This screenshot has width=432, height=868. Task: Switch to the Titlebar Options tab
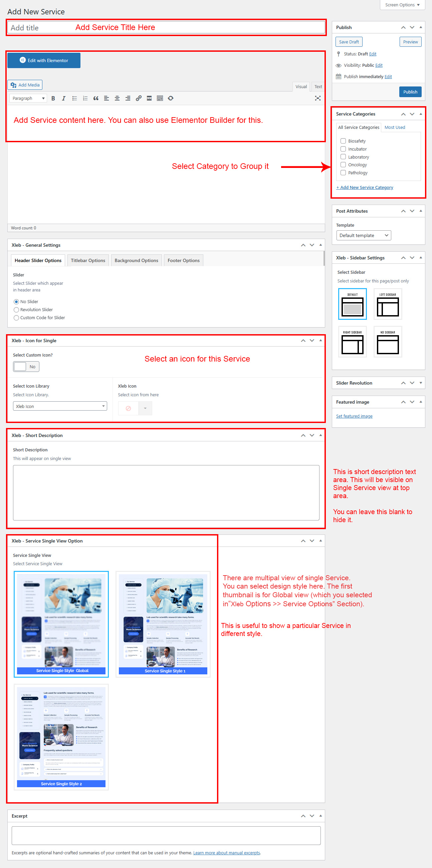(x=88, y=260)
